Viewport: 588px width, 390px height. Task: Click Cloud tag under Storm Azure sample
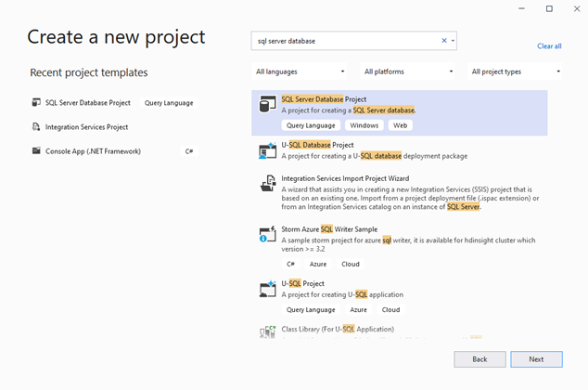point(351,265)
